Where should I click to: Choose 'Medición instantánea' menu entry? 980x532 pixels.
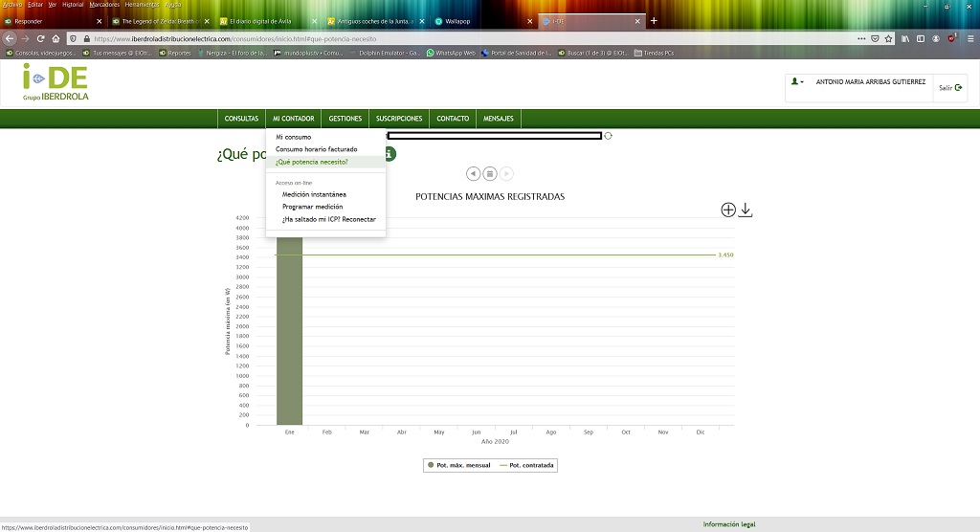314,194
